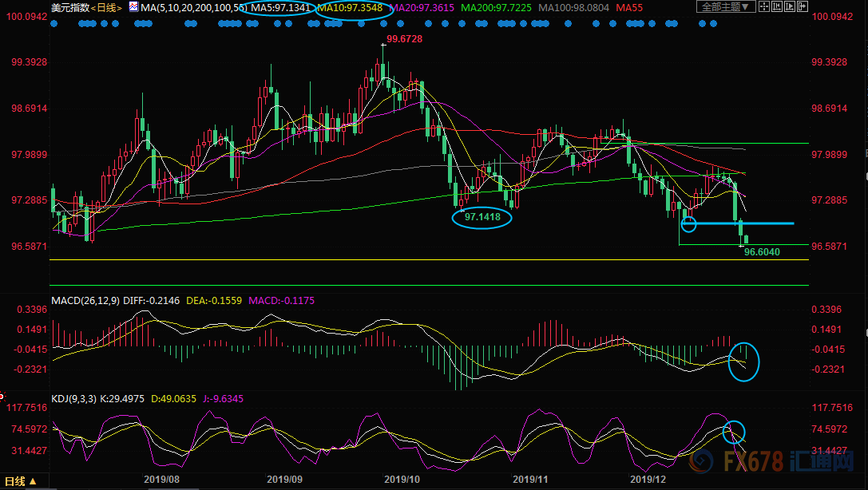
Task: Click the 2019/10 date on the time axis
Action: coord(402,479)
